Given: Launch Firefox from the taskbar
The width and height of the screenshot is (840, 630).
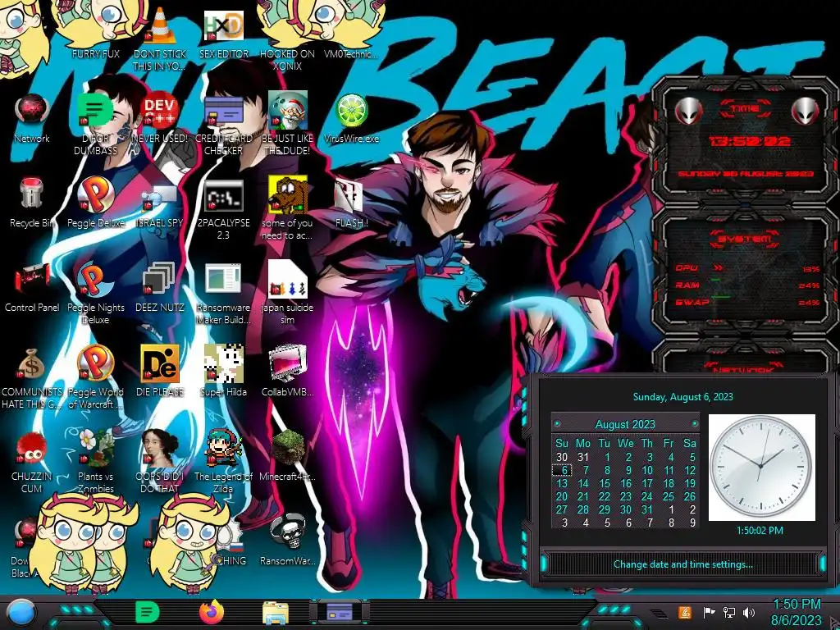Looking at the screenshot, I should [212, 612].
